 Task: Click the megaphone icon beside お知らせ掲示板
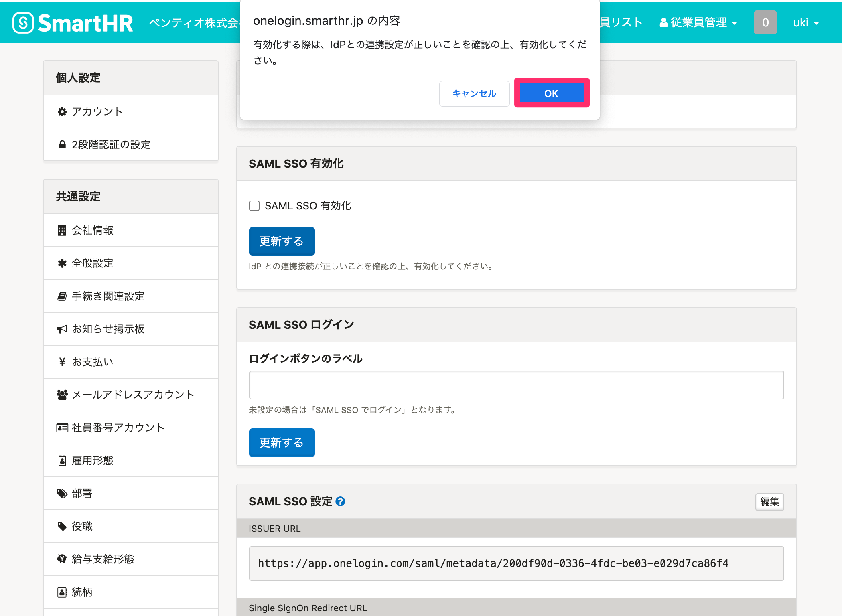(62, 329)
